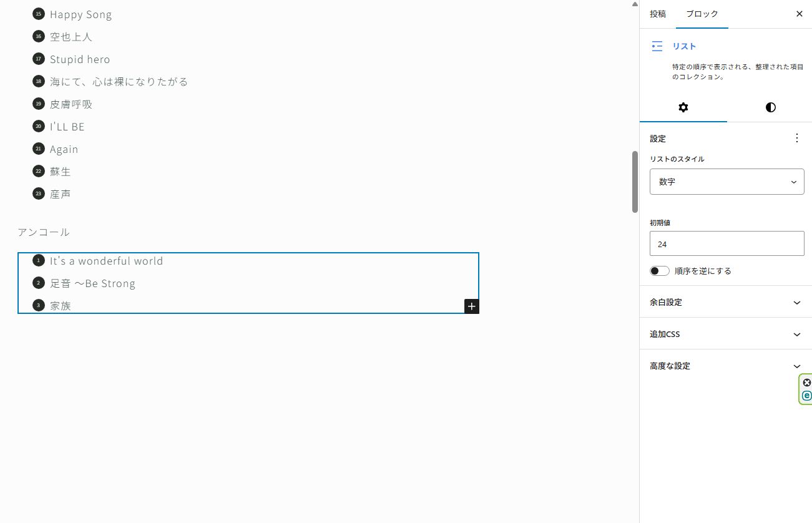Select the ブロック tab
This screenshot has width=812, height=523.
[x=702, y=14]
